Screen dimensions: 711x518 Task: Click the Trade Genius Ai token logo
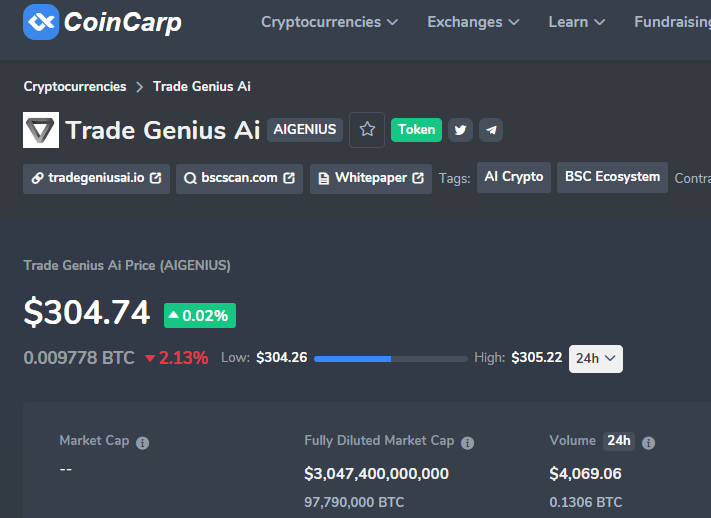point(41,130)
